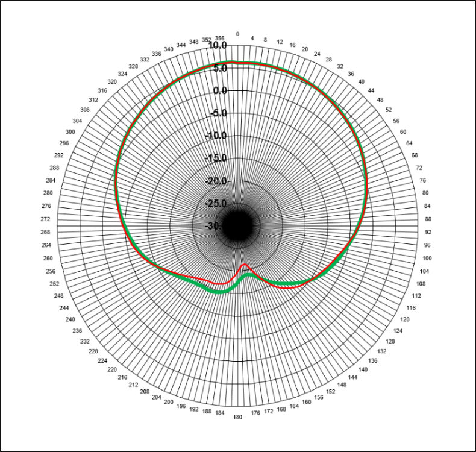Click the 0 degree label at top
Viewport: 476px width, 452px height.
pos(237,34)
